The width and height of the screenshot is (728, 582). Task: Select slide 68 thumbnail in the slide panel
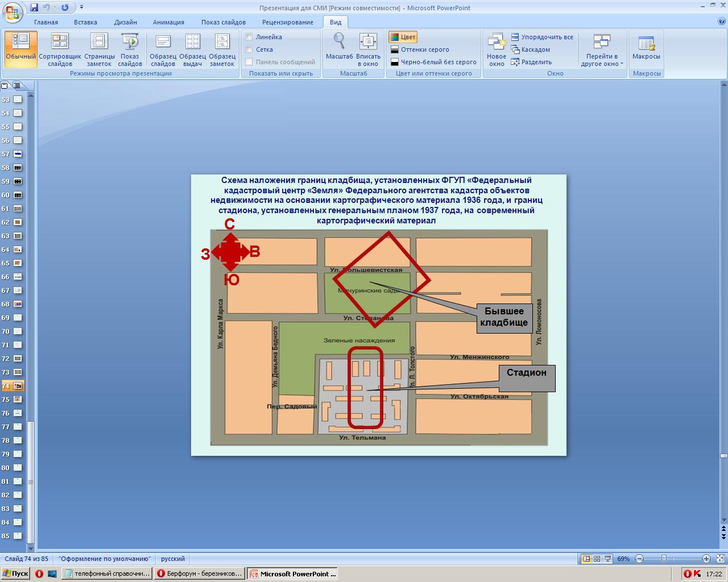pos(18,304)
